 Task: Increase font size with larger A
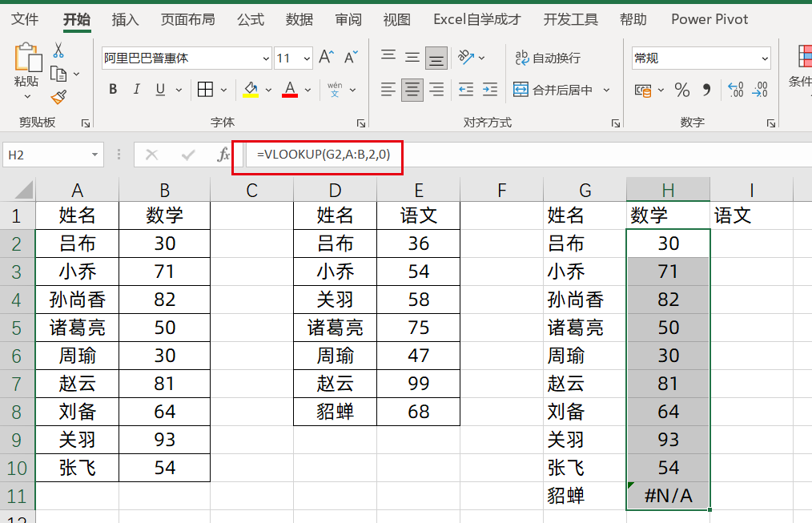pyautogui.click(x=326, y=57)
